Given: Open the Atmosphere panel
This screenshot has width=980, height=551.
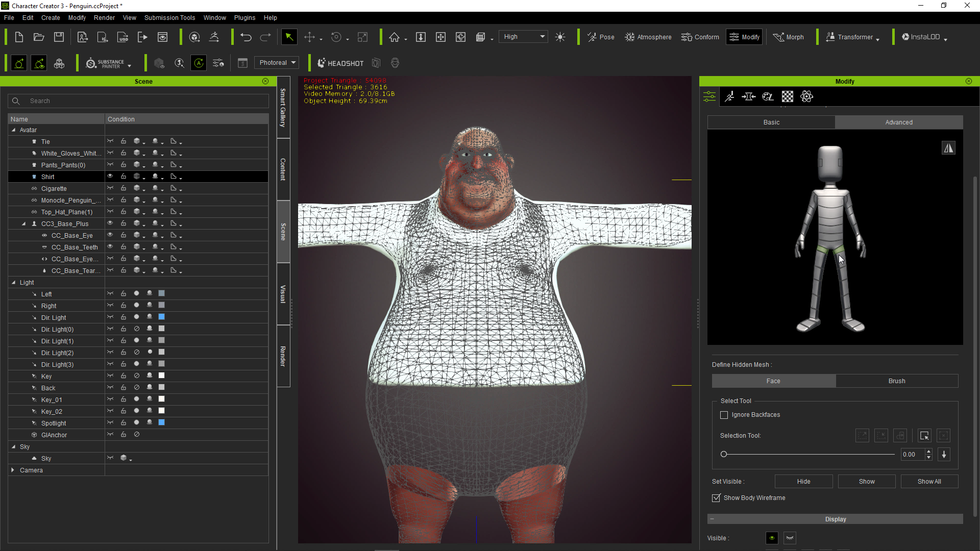Looking at the screenshot, I should pyautogui.click(x=648, y=37).
